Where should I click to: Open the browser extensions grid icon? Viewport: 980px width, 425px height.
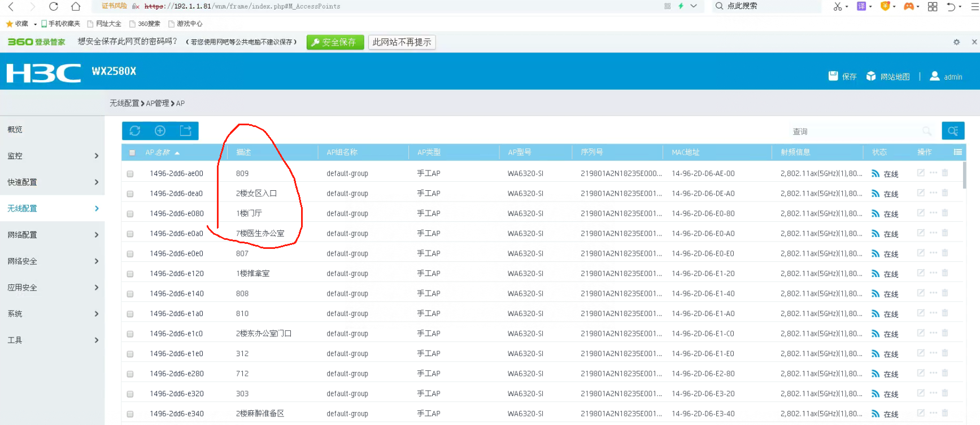(x=933, y=6)
